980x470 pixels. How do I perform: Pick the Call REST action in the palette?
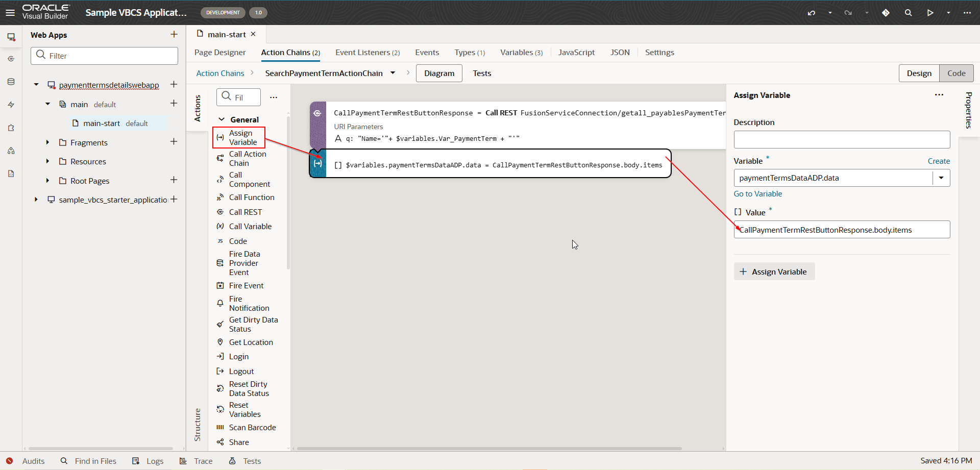pos(239,212)
